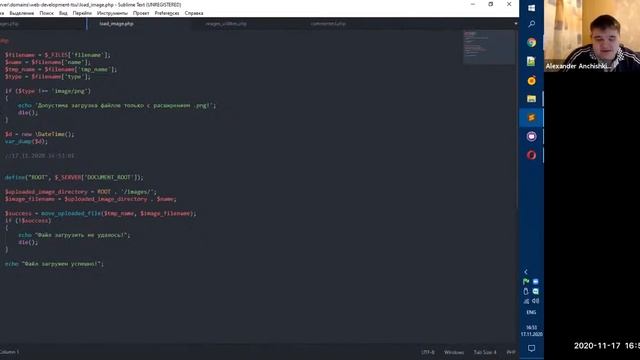Switch to the images_utilities.php tab
This screenshot has width=640, height=360.
(x=226, y=24)
